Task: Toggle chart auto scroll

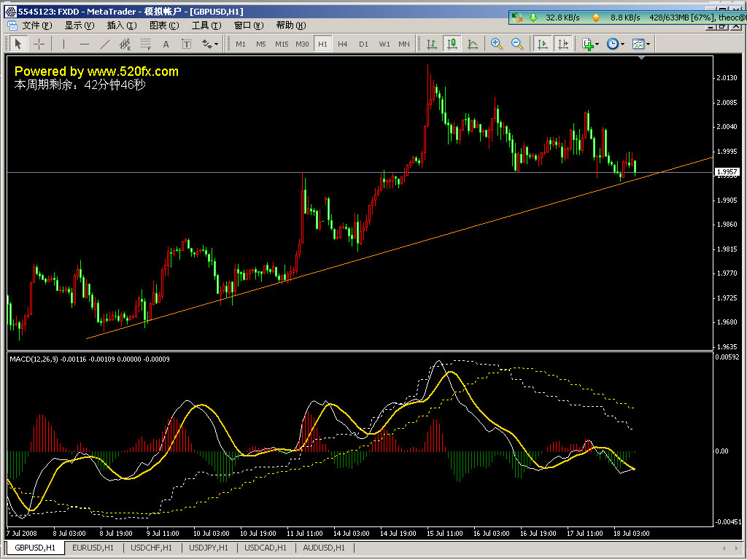Action: click(543, 44)
